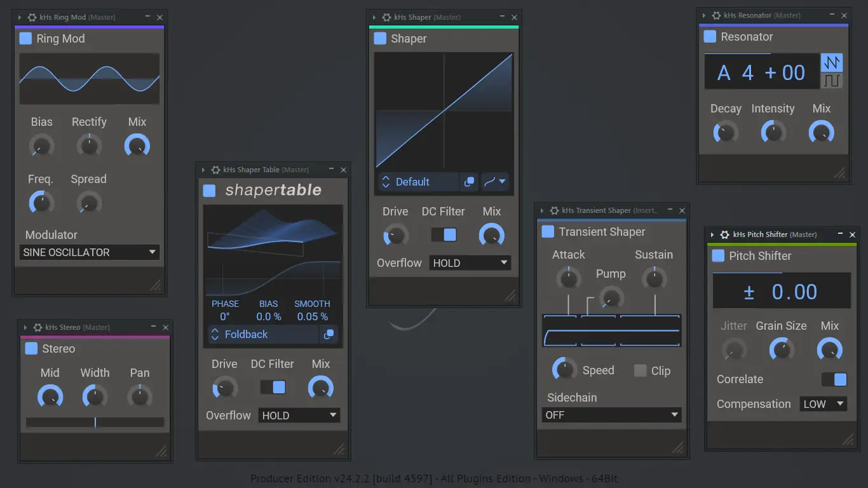Toggle the DC Filter switch in Shaper Table
Viewport: 868px width, 488px height.
click(273, 387)
